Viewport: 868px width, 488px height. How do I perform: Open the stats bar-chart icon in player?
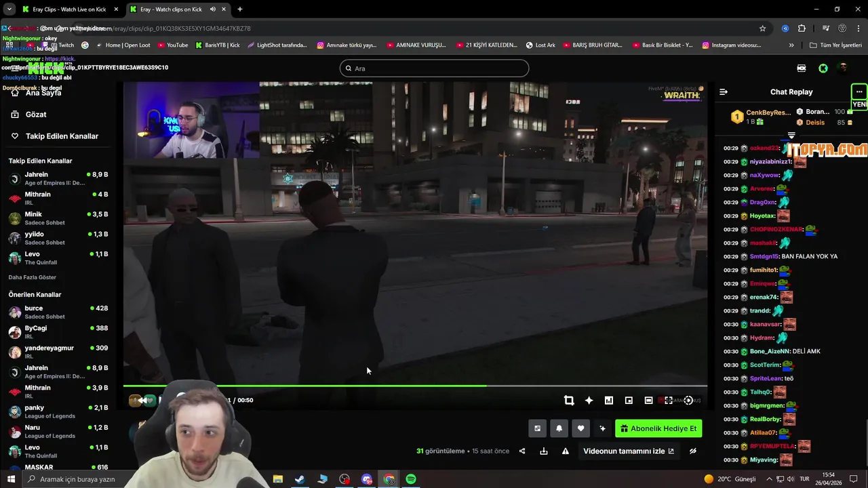click(x=609, y=401)
